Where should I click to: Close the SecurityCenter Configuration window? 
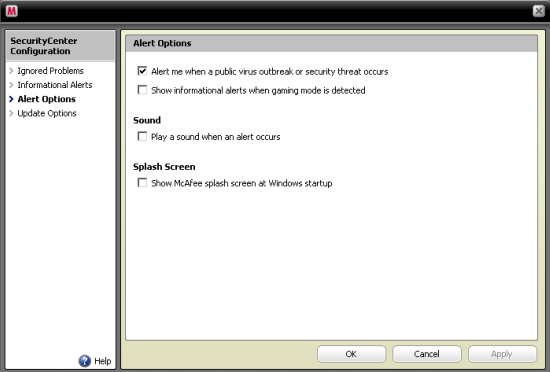538,11
